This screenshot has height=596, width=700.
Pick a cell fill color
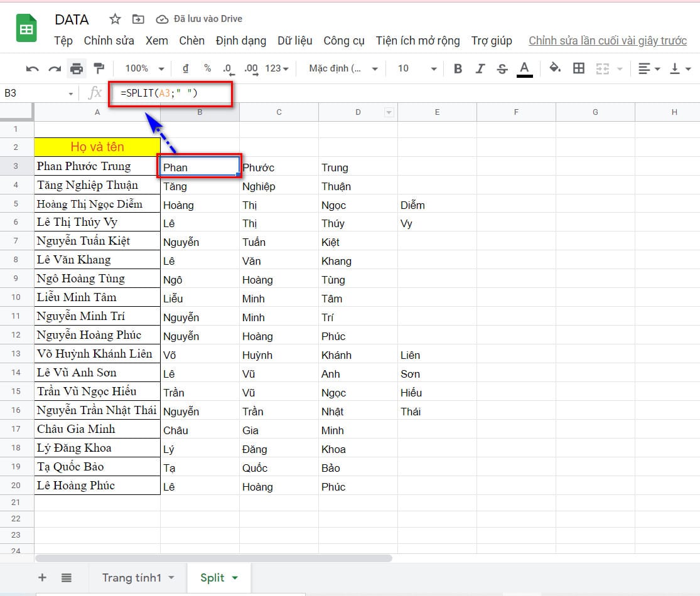coord(555,68)
